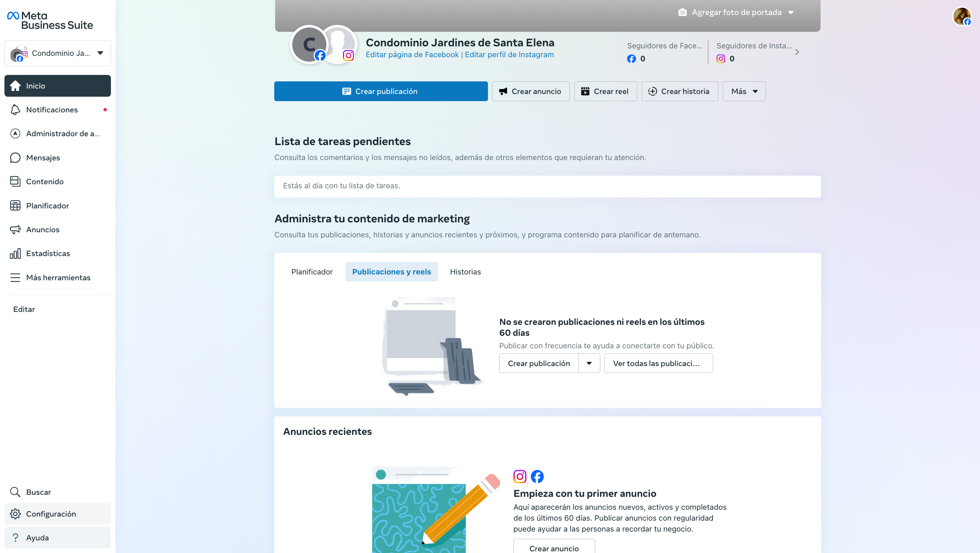Click the Seguidores de Insta... label
This screenshot has width=980, height=553.
pos(754,46)
